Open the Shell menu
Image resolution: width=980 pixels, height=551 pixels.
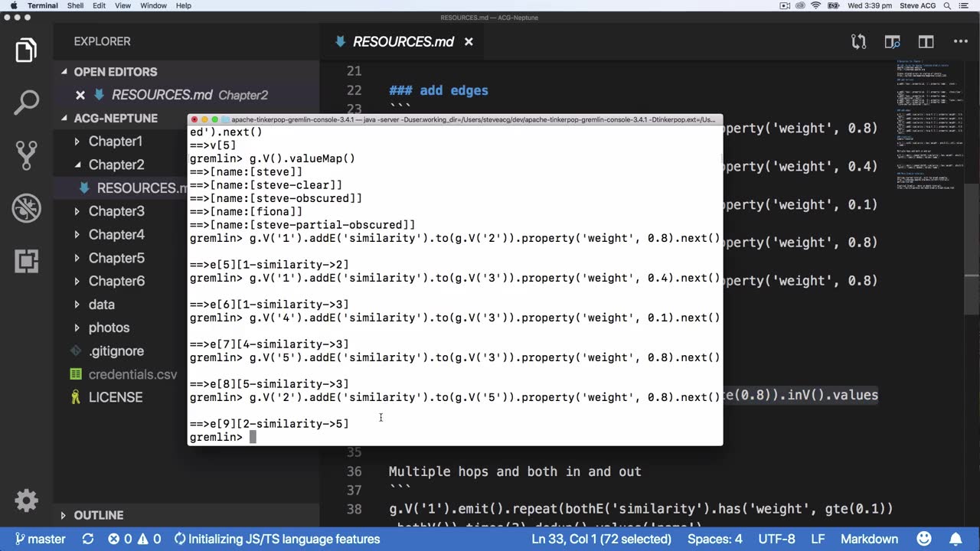75,5
